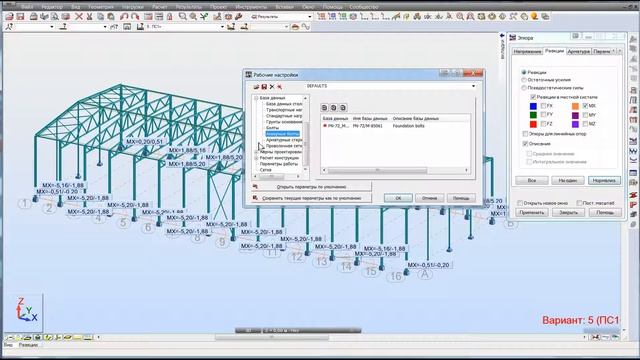
Task: Click the load case icon beside case selector
Action: [140, 27]
